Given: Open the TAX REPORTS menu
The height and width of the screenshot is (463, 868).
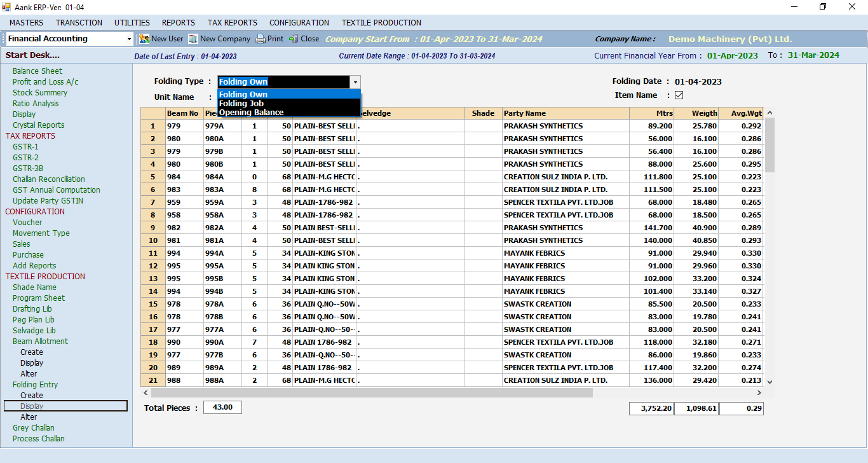Looking at the screenshot, I should pyautogui.click(x=233, y=22).
